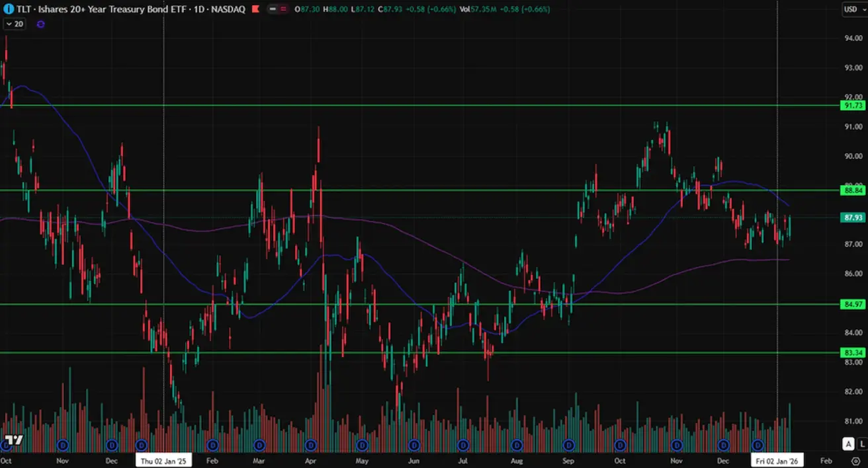Click the TLT info icon beside the symbol

[x=7, y=9]
